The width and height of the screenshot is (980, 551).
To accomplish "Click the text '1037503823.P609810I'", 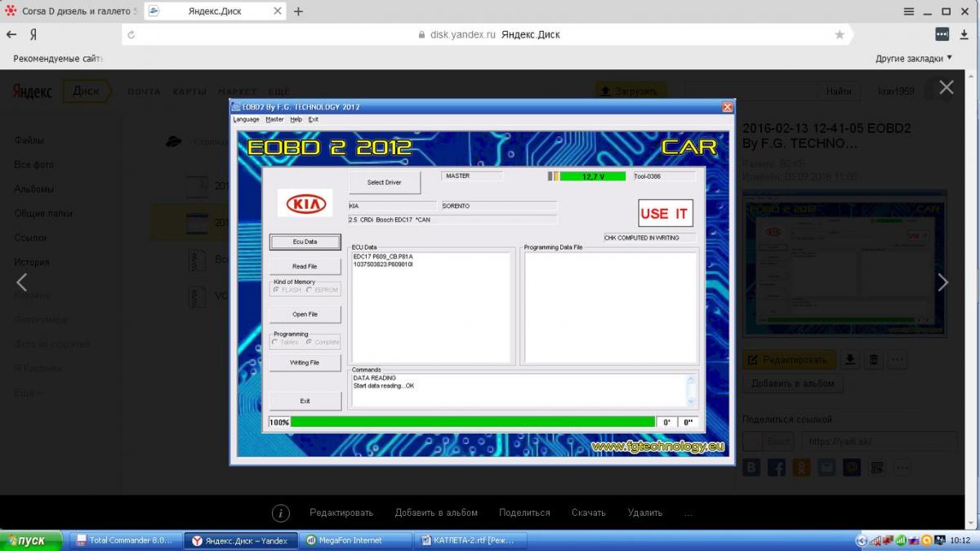I will point(383,264).
